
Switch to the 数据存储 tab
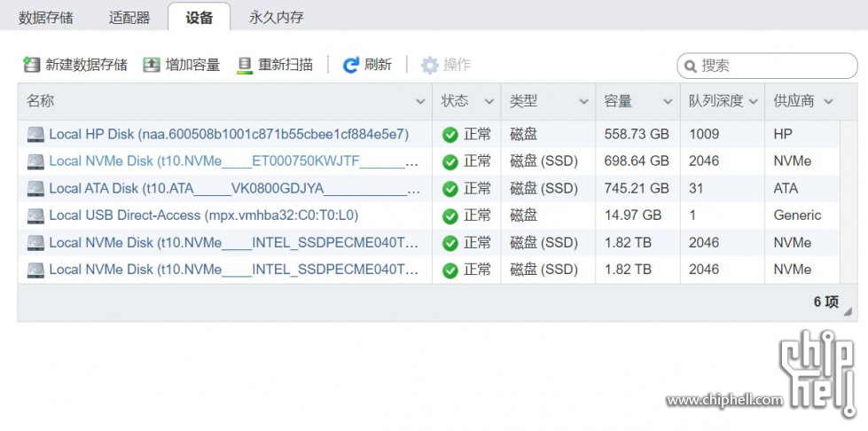coord(45,17)
